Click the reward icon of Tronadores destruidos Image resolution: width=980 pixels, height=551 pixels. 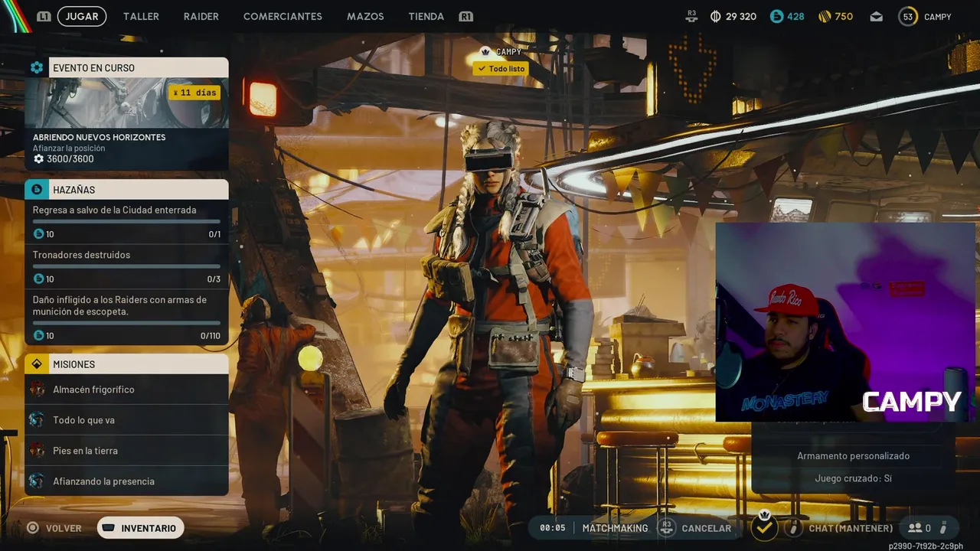[39, 279]
